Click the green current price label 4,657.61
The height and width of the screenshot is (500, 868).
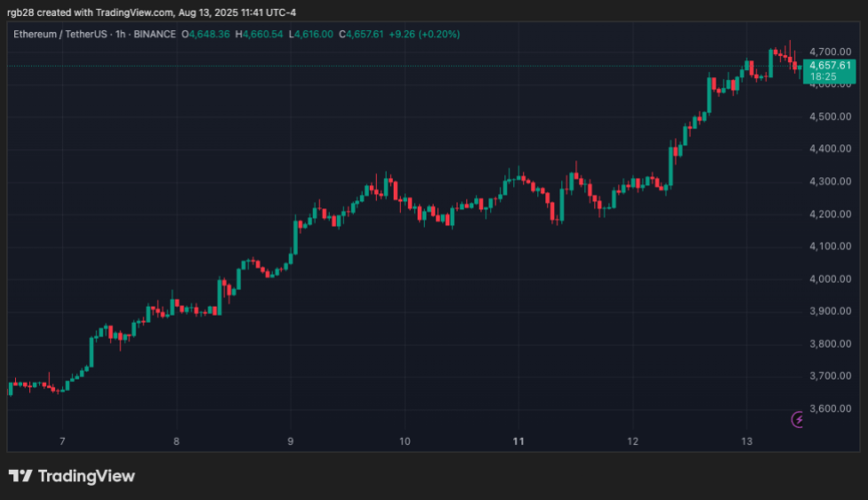point(830,65)
